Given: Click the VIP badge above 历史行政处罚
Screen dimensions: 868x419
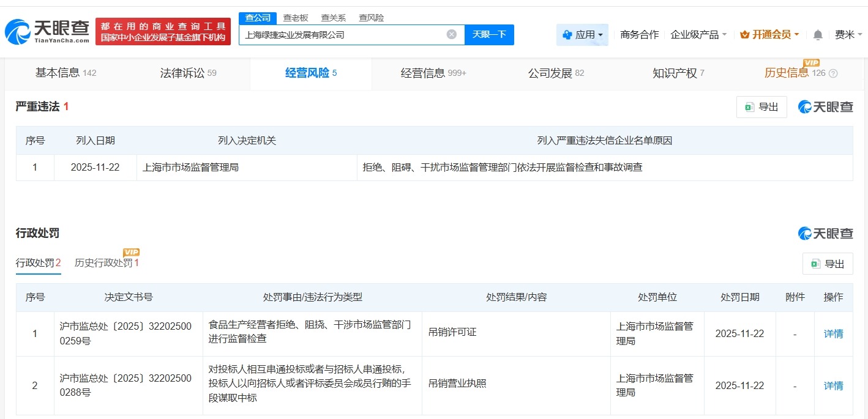Looking at the screenshot, I should [x=130, y=251].
